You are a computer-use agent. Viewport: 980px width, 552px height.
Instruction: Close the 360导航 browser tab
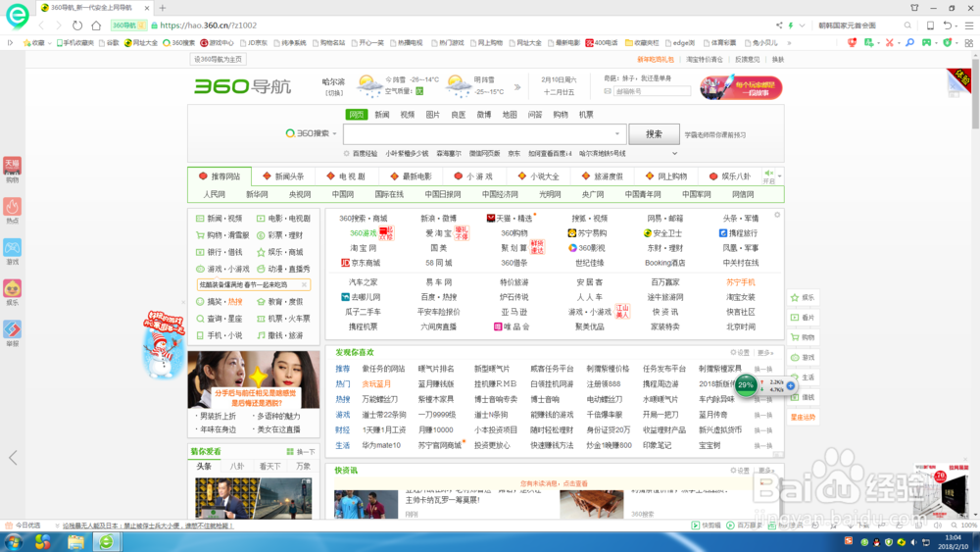(147, 8)
